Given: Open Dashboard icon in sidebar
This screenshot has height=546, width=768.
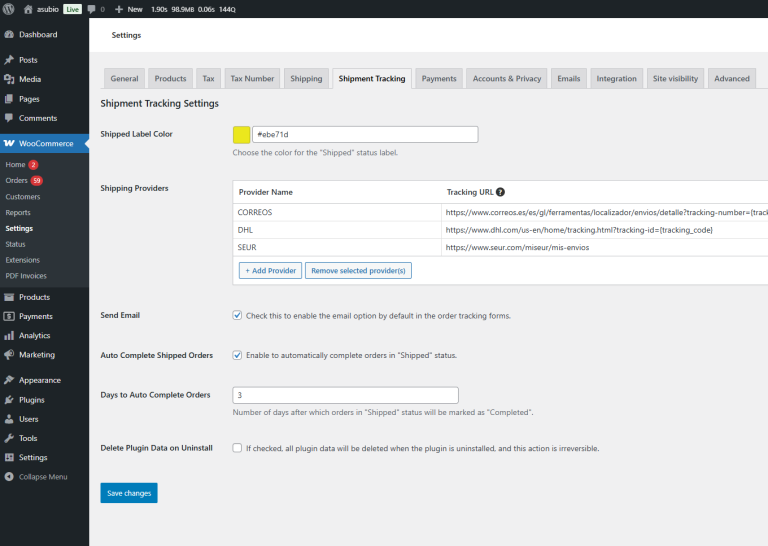Looking at the screenshot, I should [9, 34].
